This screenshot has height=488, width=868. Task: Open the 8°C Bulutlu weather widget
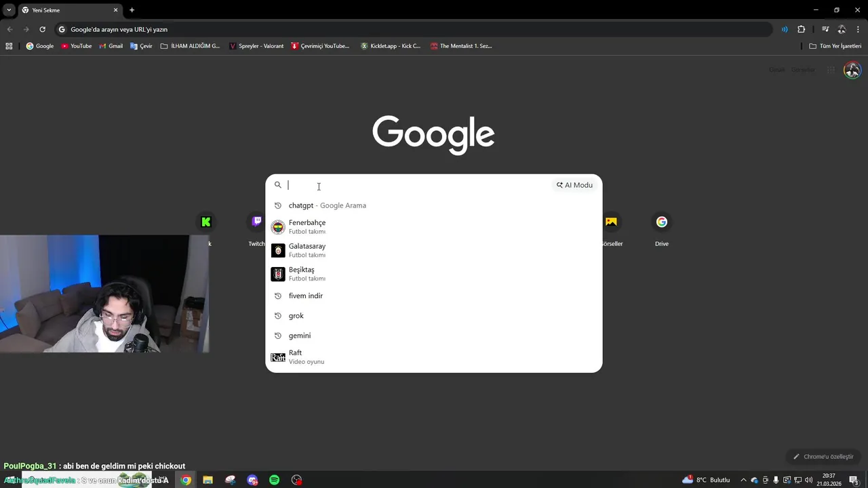706,480
